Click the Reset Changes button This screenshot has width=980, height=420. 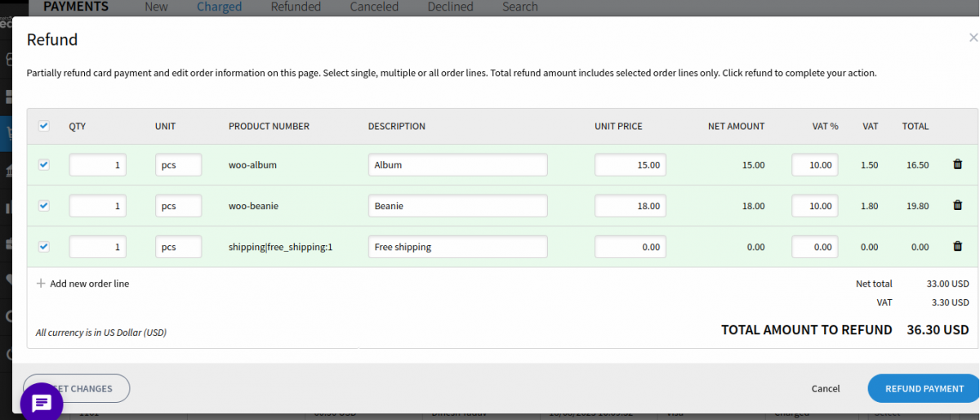(77, 389)
